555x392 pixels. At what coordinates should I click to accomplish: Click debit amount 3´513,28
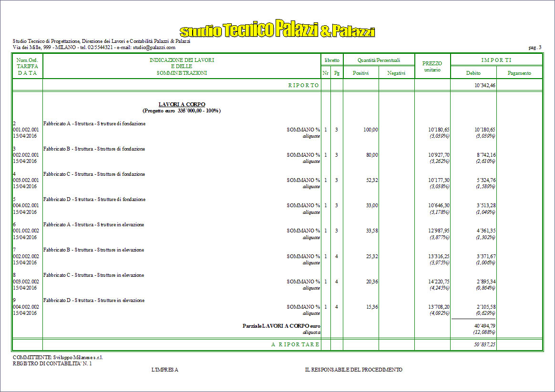point(486,205)
